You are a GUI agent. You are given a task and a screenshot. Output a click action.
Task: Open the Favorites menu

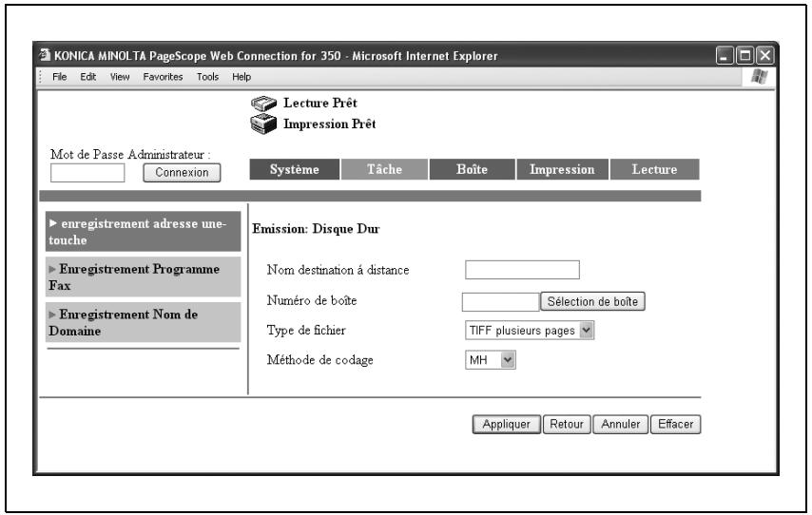[x=163, y=77]
